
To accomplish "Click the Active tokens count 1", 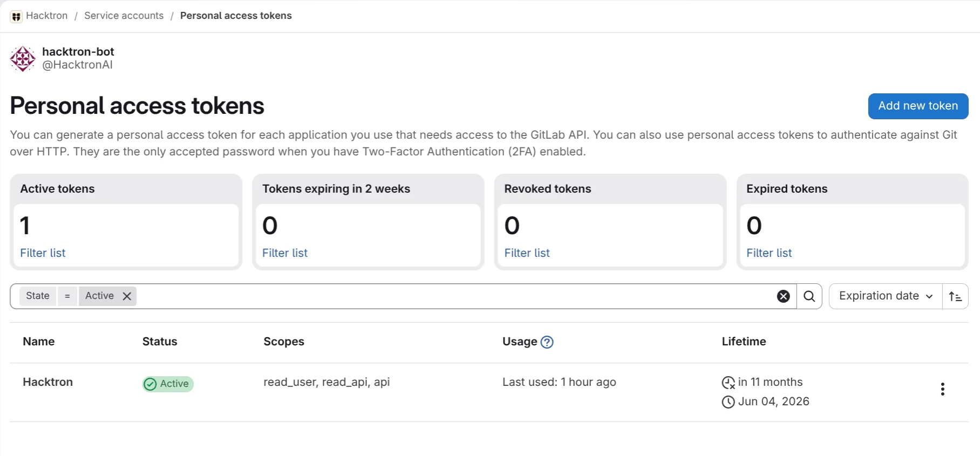I will (x=25, y=226).
